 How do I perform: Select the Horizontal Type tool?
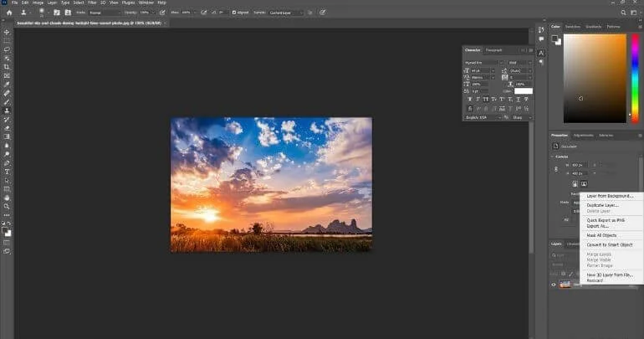(x=7, y=172)
